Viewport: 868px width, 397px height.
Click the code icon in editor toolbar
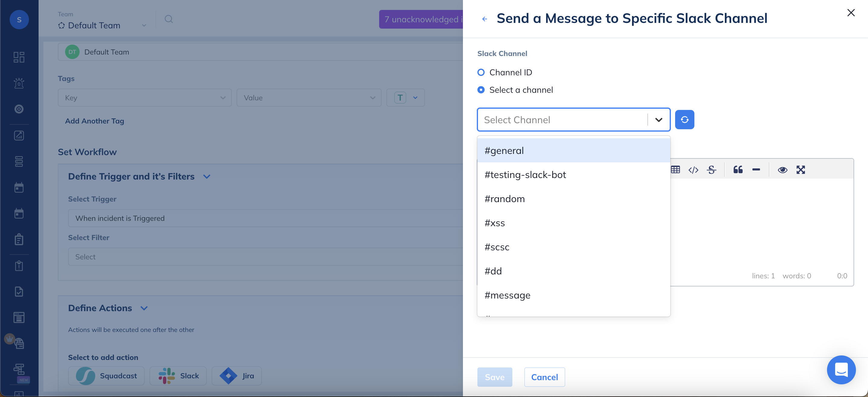(x=693, y=170)
